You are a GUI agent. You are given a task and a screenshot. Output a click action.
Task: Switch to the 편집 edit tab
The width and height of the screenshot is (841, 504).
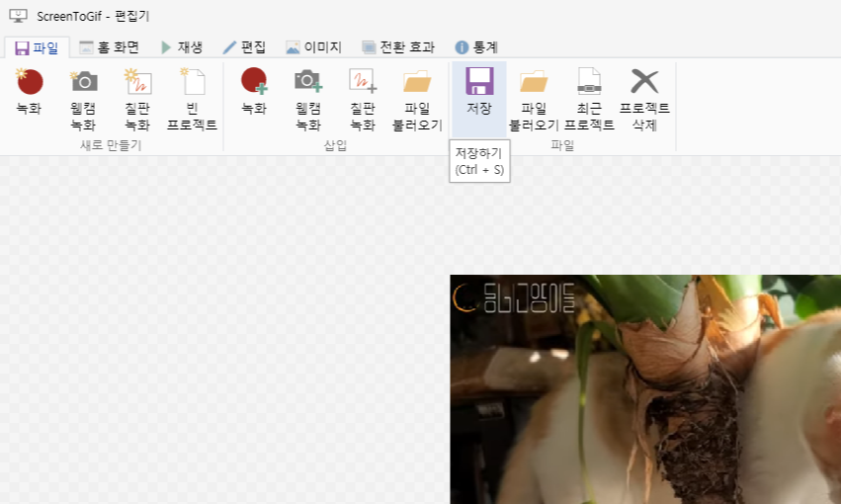coord(244,47)
